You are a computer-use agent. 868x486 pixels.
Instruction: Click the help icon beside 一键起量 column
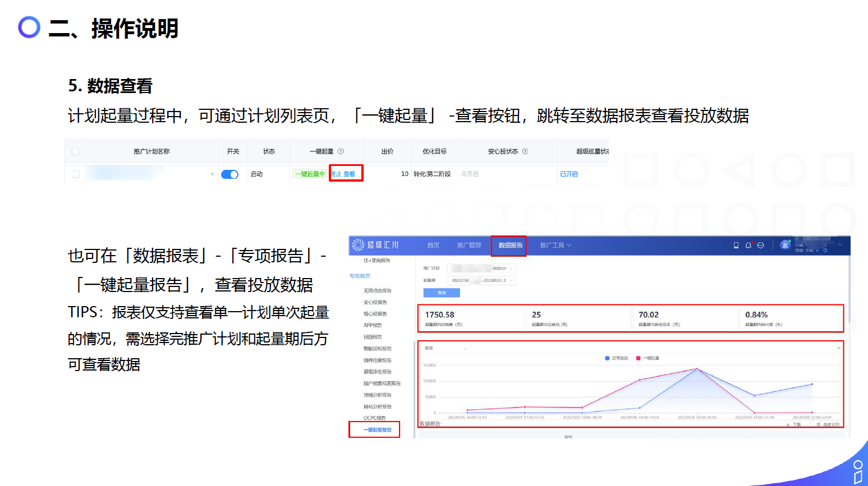pyautogui.click(x=341, y=151)
